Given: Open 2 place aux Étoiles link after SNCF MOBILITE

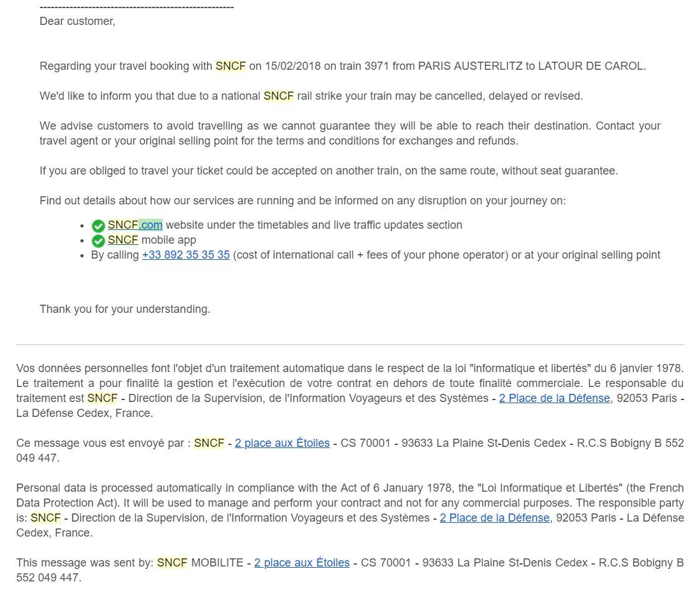Looking at the screenshot, I should point(302,563).
